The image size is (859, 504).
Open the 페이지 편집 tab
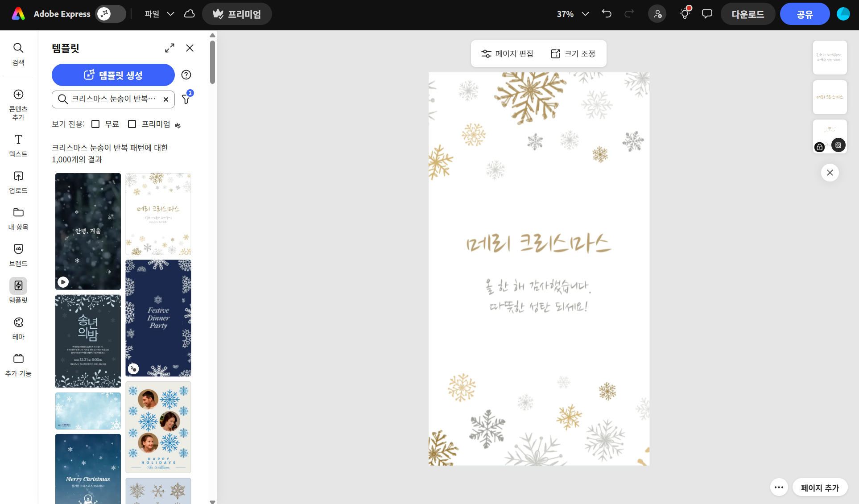pos(507,54)
